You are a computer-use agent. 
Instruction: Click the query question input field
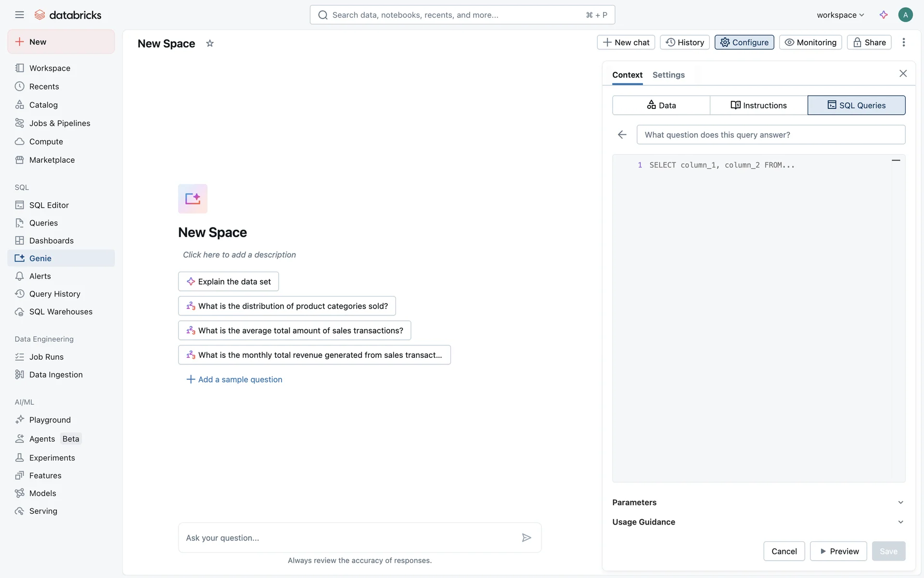[770, 135]
